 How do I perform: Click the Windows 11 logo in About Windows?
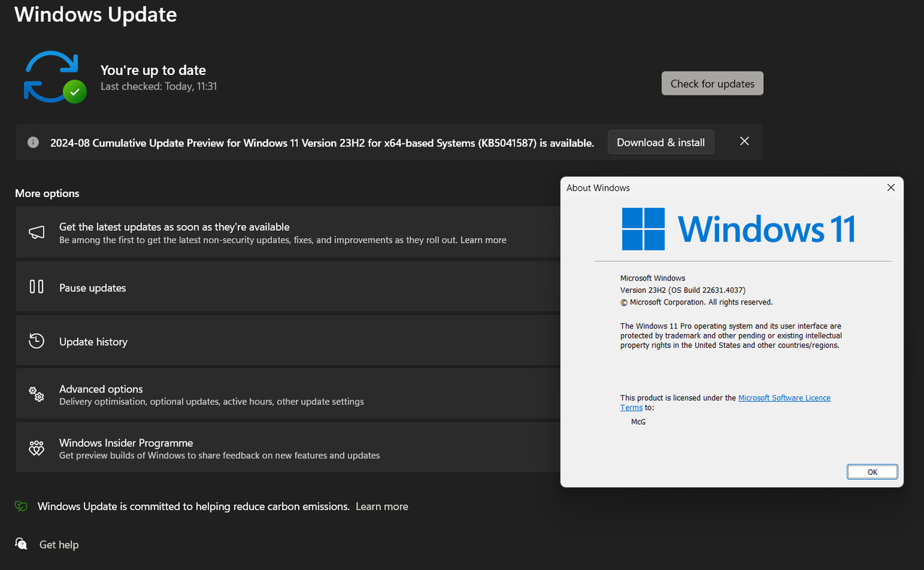coord(738,229)
